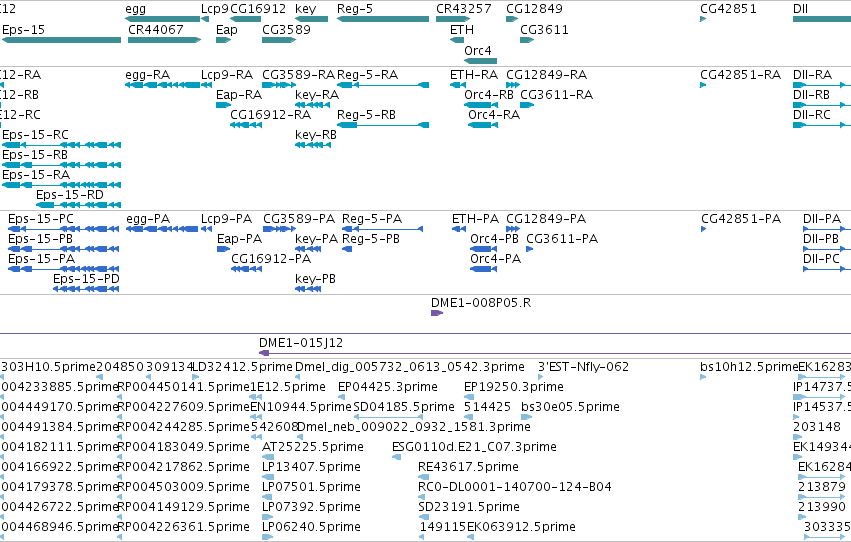Click the Eap-RA transcript
The width and height of the screenshot is (851, 542).
[x=224, y=105]
